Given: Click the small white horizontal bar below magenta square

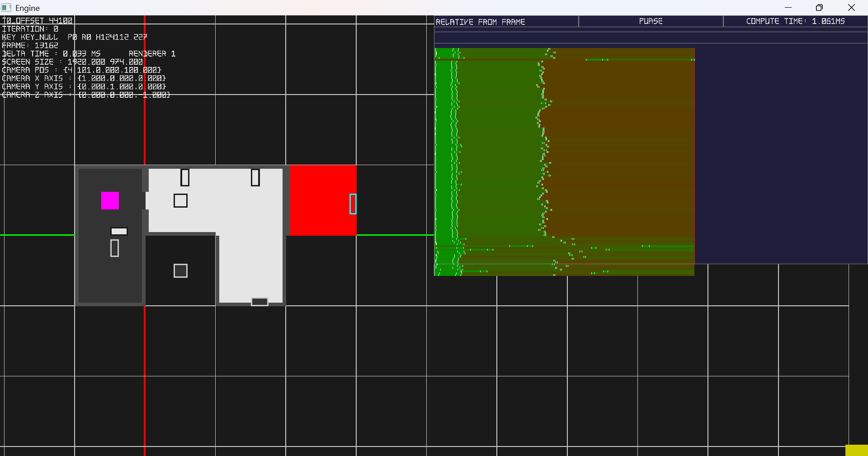Looking at the screenshot, I should (119, 231).
